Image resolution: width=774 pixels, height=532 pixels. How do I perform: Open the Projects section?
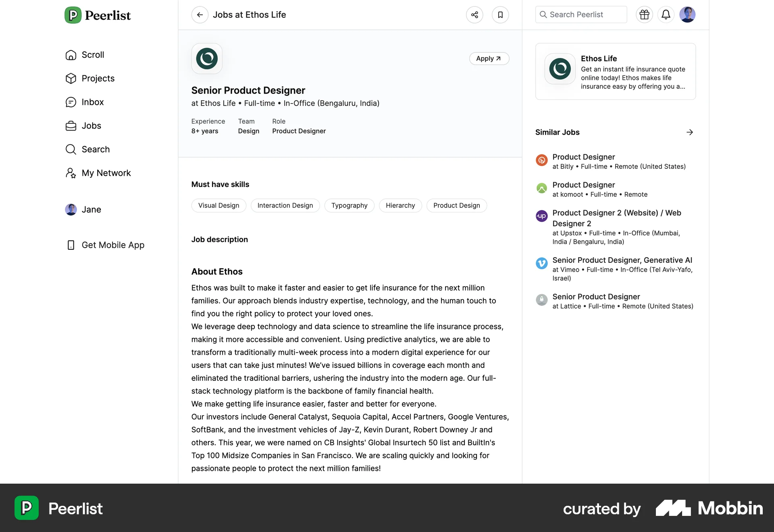[x=98, y=79]
